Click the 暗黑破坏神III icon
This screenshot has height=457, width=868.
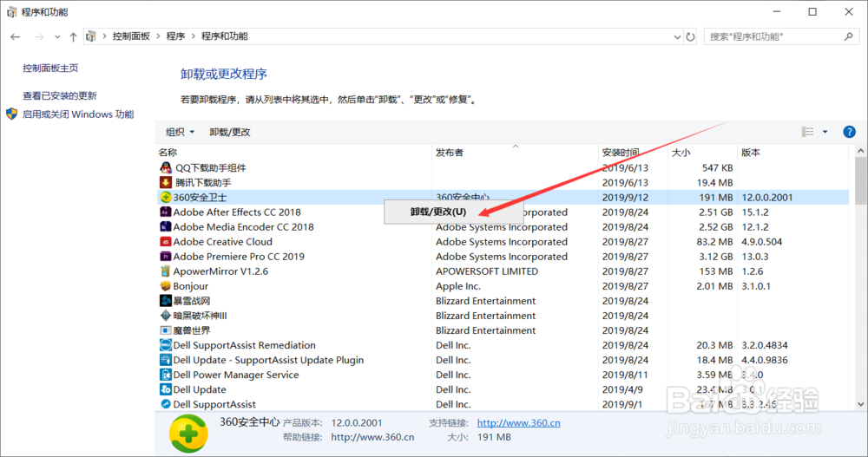pyautogui.click(x=166, y=316)
